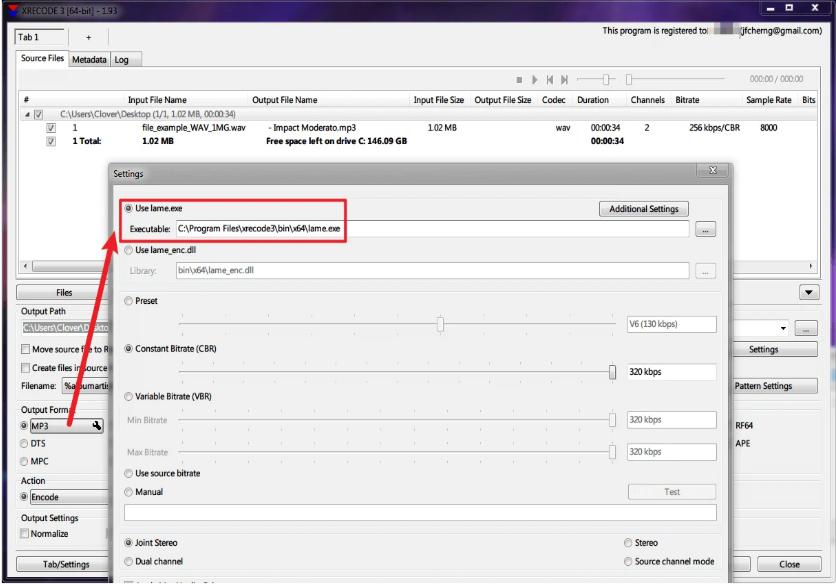This screenshot has height=584, width=836.
Task: Click the Close button in main window
Action: point(789,564)
